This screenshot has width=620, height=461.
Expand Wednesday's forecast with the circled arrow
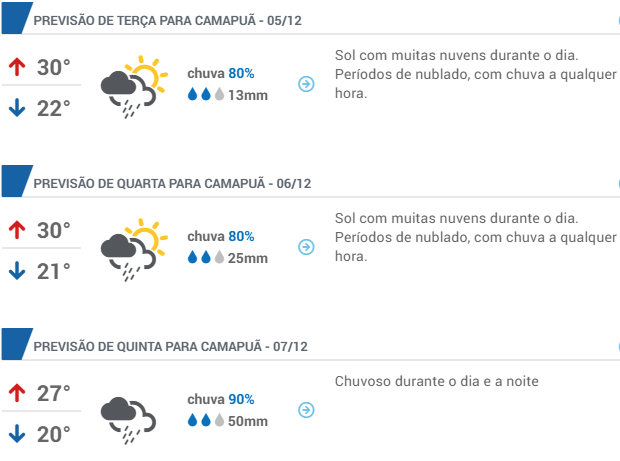(x=307, y=247)
